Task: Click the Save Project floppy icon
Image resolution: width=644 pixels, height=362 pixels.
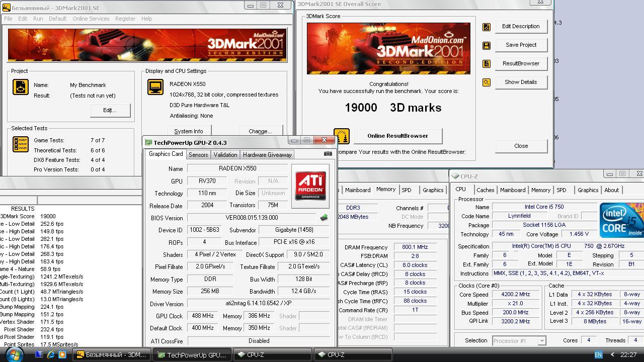Action: pyautogui.click(x=487, y=46)
